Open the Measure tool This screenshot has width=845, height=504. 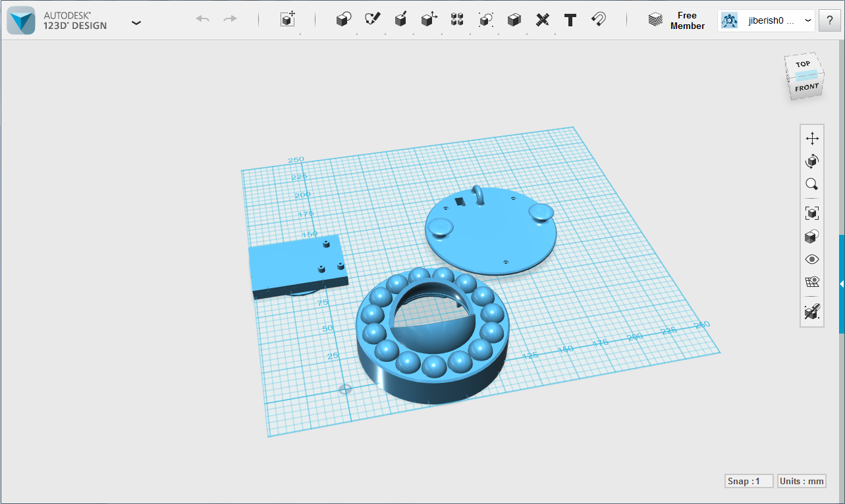coord(542,20)
